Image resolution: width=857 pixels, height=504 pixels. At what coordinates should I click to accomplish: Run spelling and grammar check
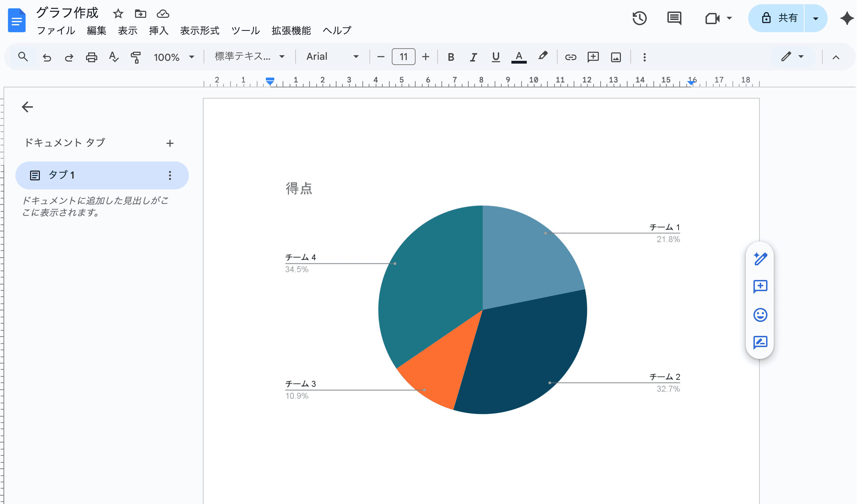[x=114, y=57]
